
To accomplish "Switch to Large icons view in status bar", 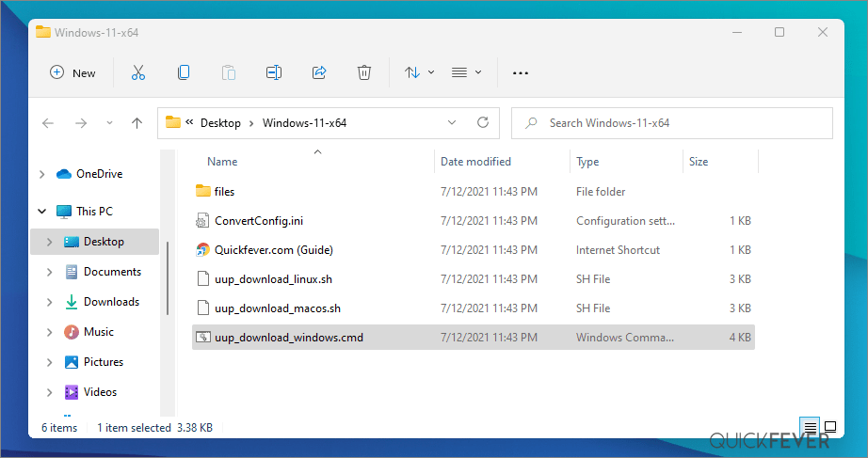I will [830, 426].
